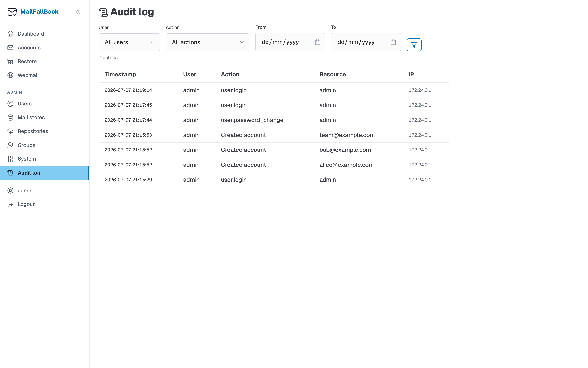The height and width of the screenshot is (368, 588).
Task: Click the Resource column header
Action: (333, 74)
